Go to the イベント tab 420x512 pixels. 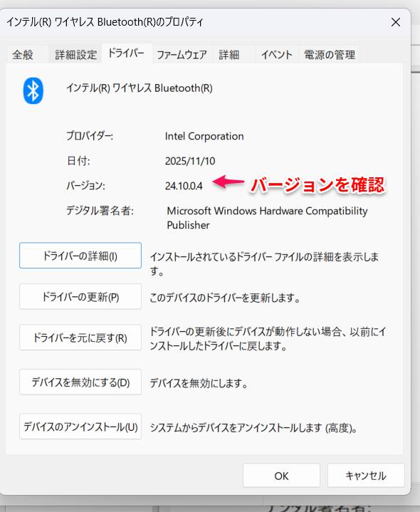click(x=277, y=55)
